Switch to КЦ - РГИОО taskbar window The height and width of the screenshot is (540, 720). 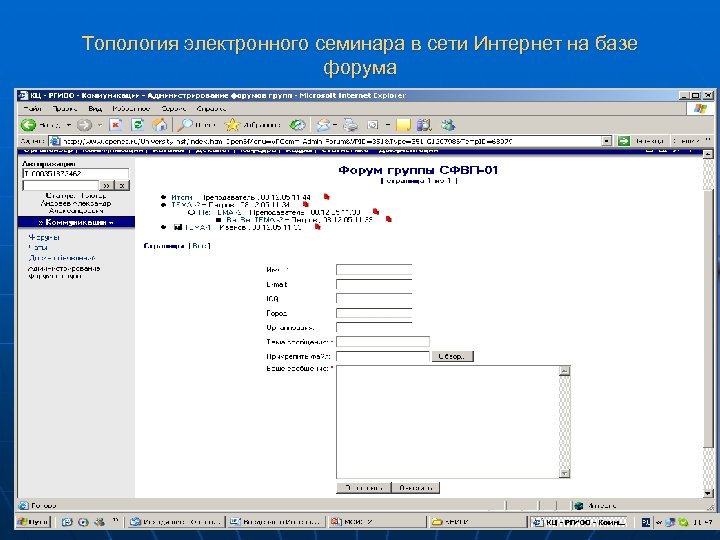(x=579, y=522)
